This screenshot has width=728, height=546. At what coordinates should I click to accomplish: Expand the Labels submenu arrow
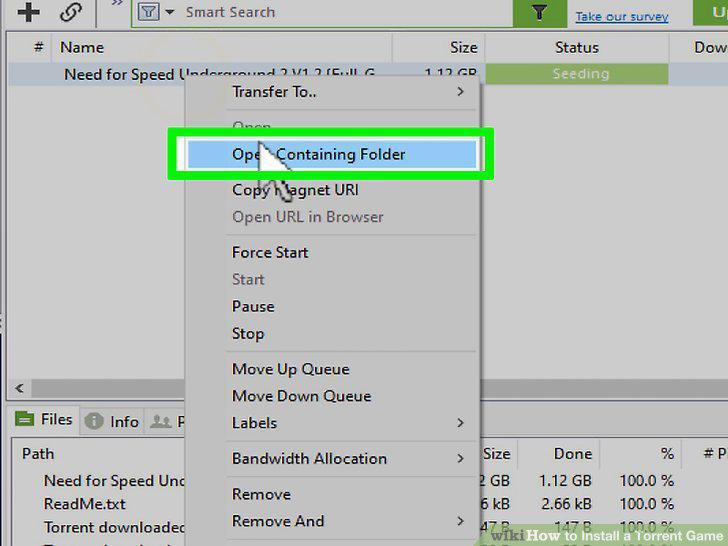(460, 423)
